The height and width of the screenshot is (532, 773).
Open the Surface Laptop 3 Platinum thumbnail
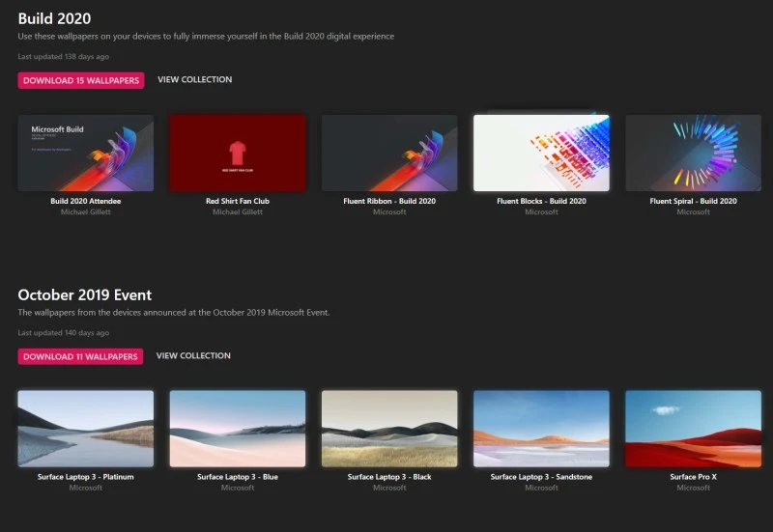[x=86, y=429]
